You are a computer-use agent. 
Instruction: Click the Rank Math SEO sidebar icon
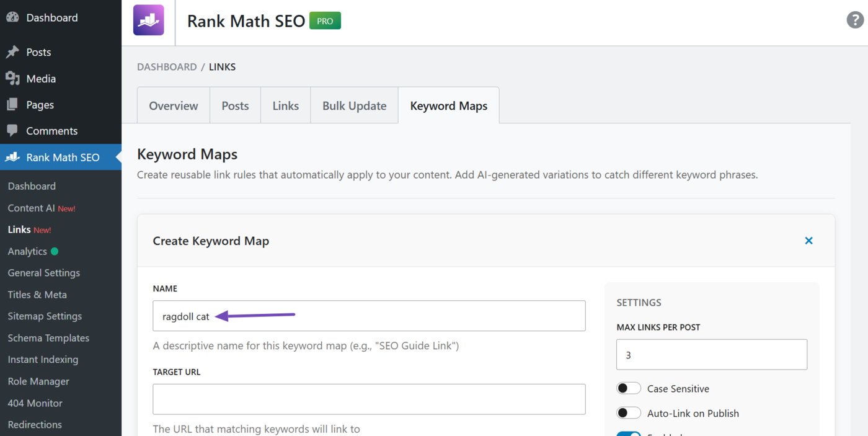12,157
